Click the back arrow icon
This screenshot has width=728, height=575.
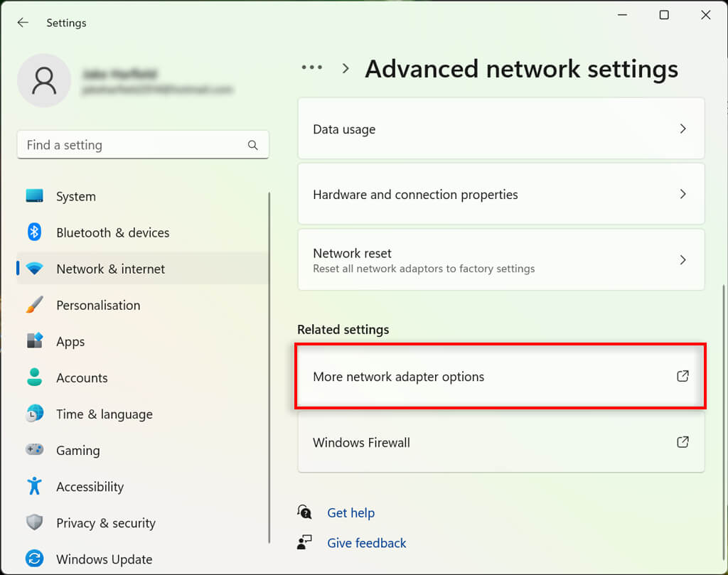point(23,23)
